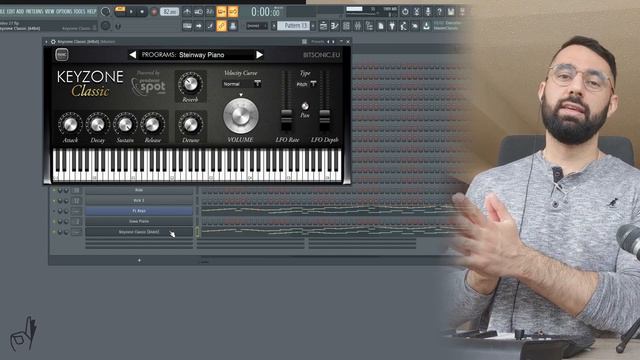Click the white right-arrow toolbar icon
This screenshot has width=640, height=360.
pyautogui.click(x=198, y=26)
